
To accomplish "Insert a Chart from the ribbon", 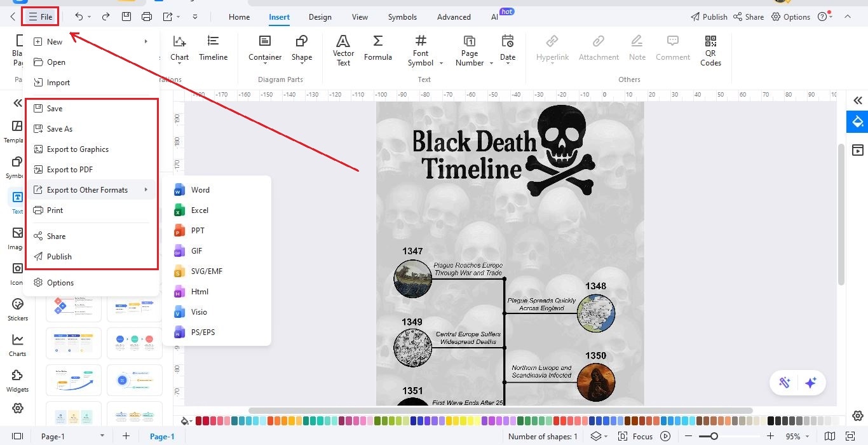I will click(180, 48).
